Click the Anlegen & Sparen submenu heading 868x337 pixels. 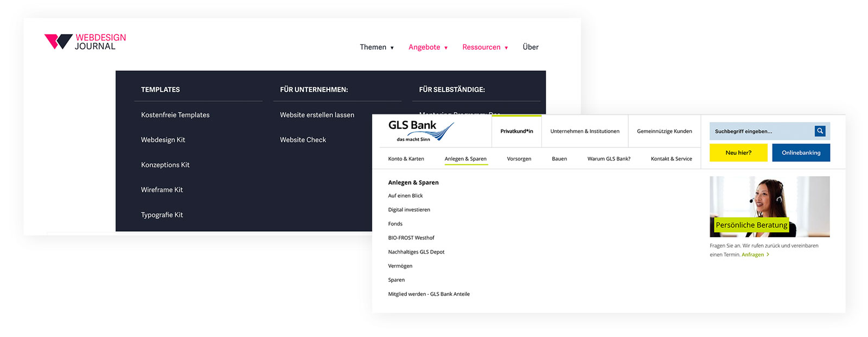[x=413, y=183]
